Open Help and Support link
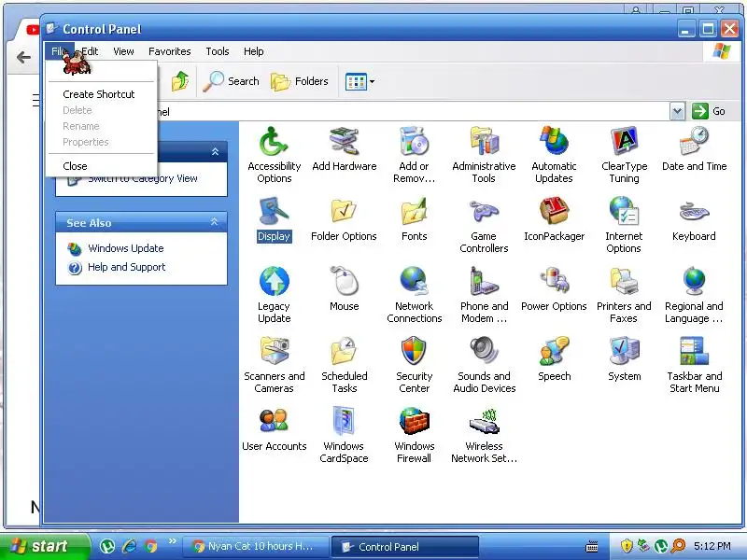 [x=127, y=267]
